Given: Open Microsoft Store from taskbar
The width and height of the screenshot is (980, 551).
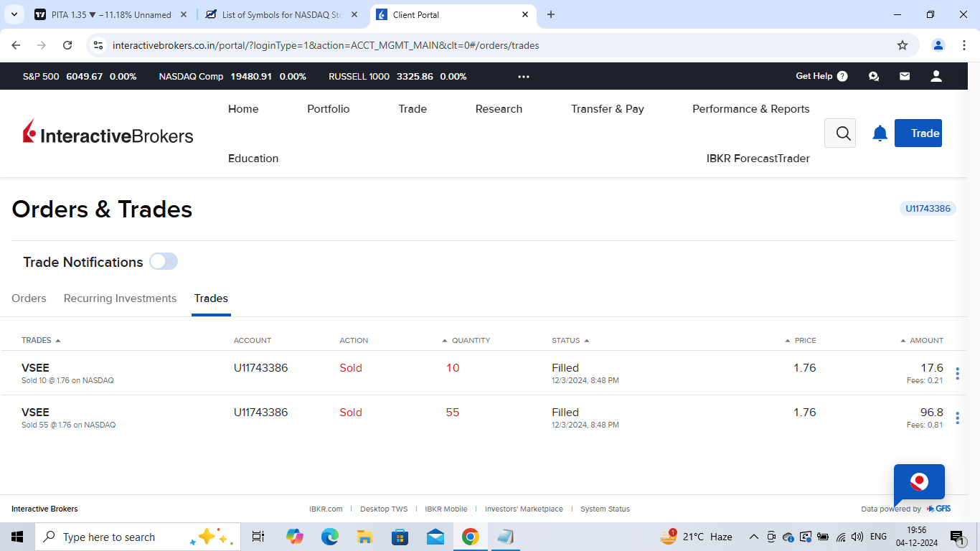Looking at the screenshot, I should click(x=400, y=537).
